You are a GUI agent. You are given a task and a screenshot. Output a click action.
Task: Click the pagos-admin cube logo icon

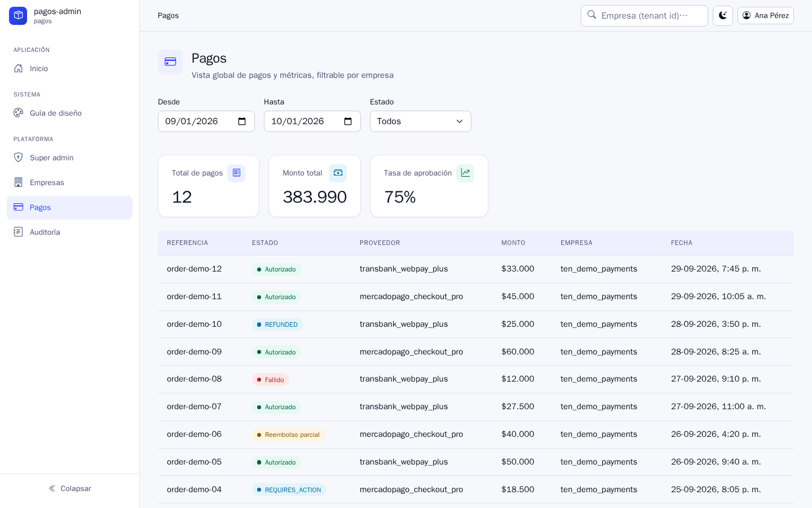pyautogui.click(x=18, y=16)
